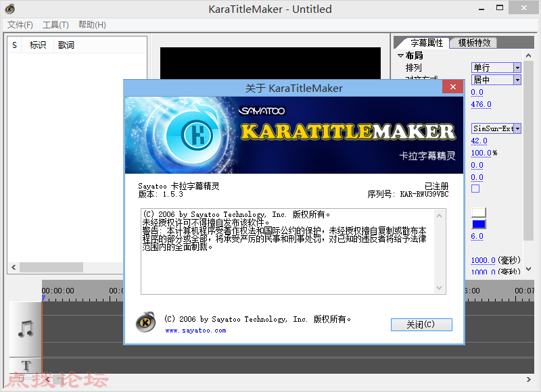Viewport: 541px width, 392px height.
Task: Click the 版本: 1.5.3 text
Action: [160, 195]
